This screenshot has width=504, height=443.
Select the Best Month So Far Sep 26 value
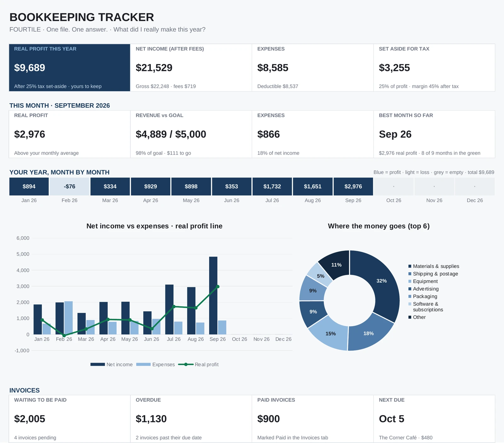coord(395,134)
